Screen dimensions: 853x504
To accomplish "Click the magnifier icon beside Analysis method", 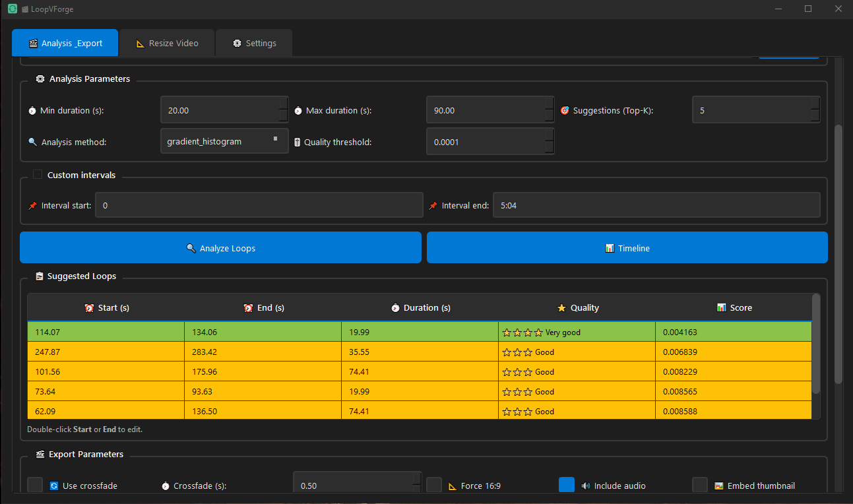I will click(x=33, y=142).
